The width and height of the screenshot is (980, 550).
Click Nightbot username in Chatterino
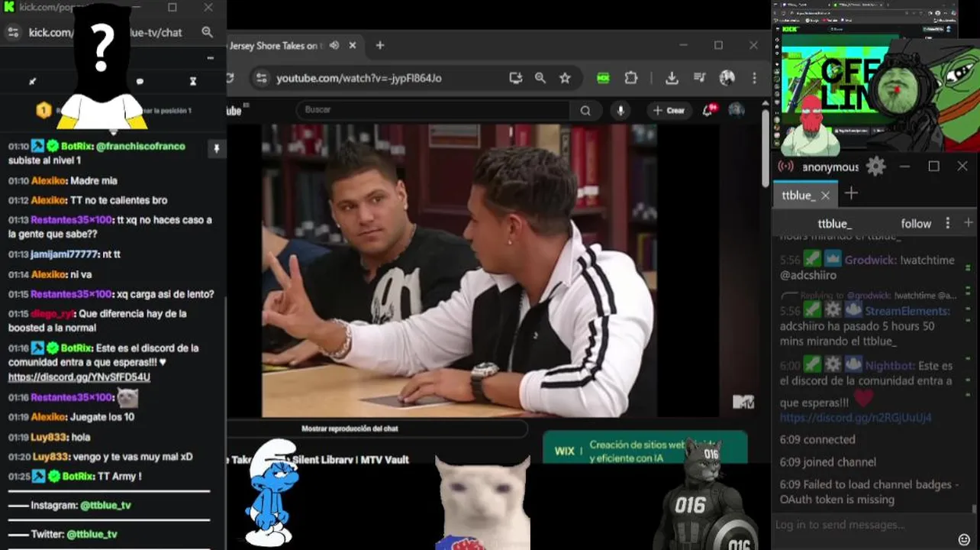point(889,366)
